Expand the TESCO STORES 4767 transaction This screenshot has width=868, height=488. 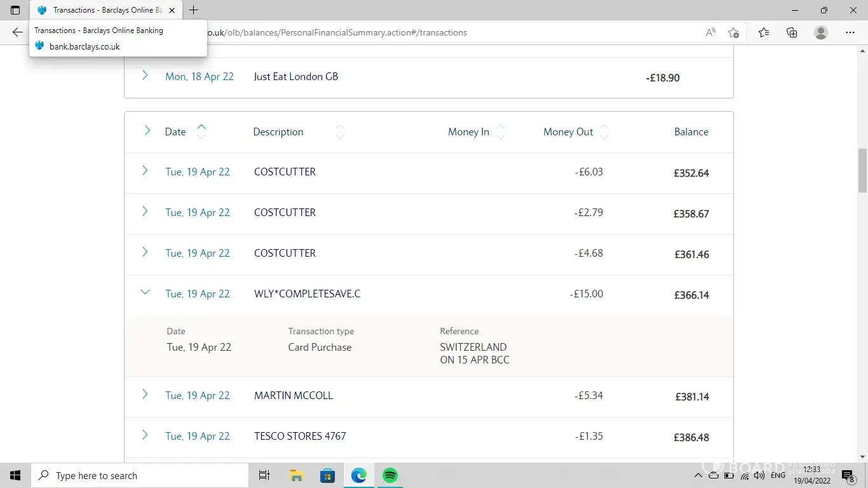tap(145, 435)
